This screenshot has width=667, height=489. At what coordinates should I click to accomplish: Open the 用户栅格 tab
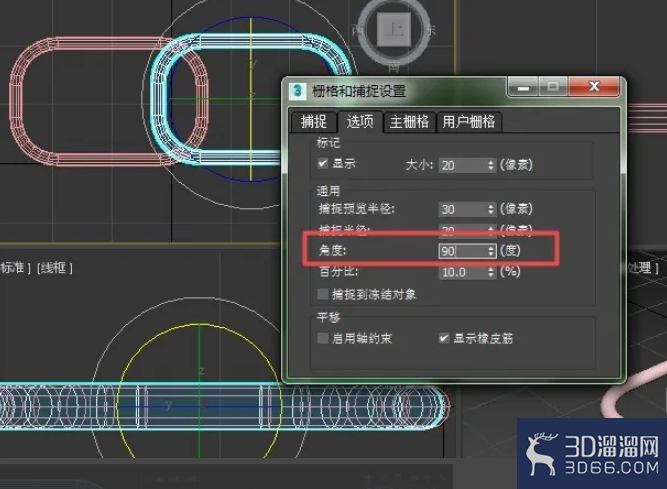(x=468, y=122)
